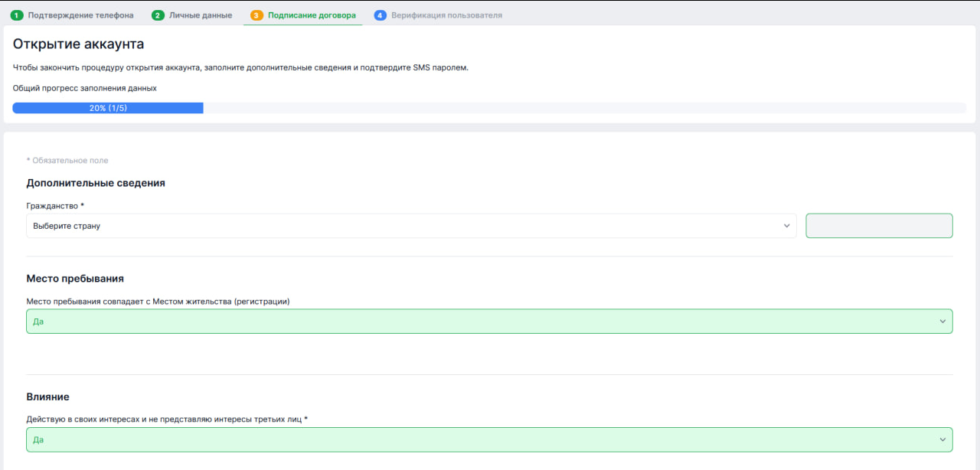Click the Гражданство field label

click(54, 206)
